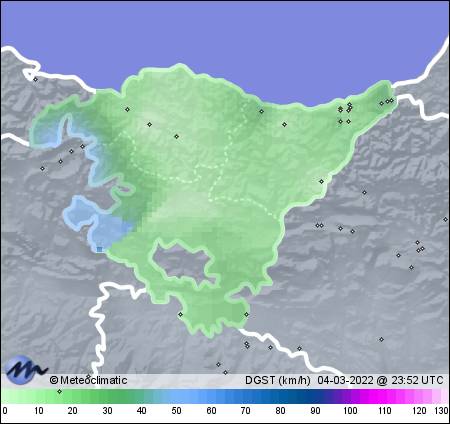The height and width of the screenshot is (424, 450).
Task: Click the legend number 130
Action: coord(441,411)
